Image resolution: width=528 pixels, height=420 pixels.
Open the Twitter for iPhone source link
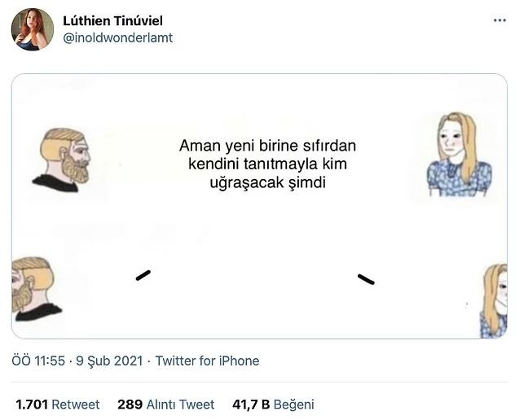[x=207, y=361]
